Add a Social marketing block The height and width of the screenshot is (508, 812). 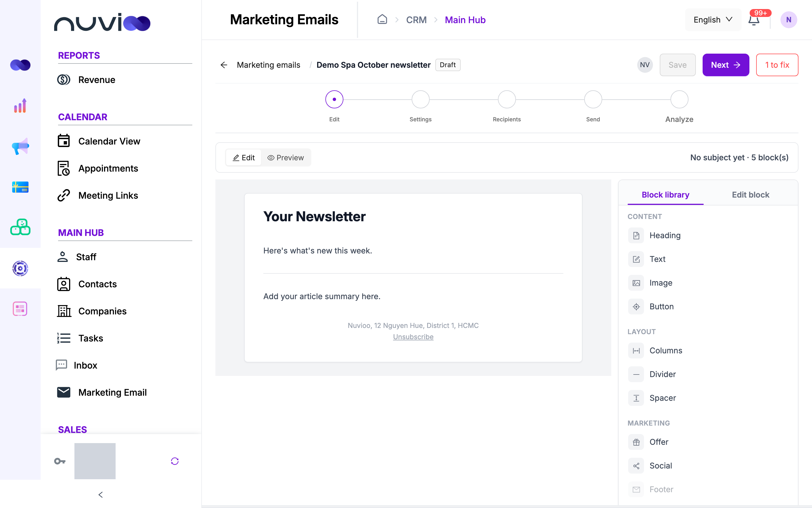650,465
